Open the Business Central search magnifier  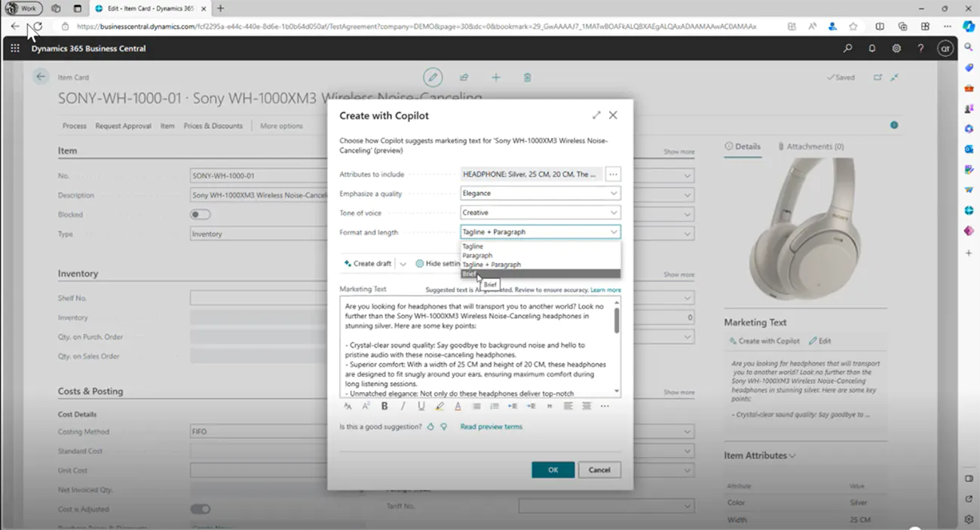point(848,48)
